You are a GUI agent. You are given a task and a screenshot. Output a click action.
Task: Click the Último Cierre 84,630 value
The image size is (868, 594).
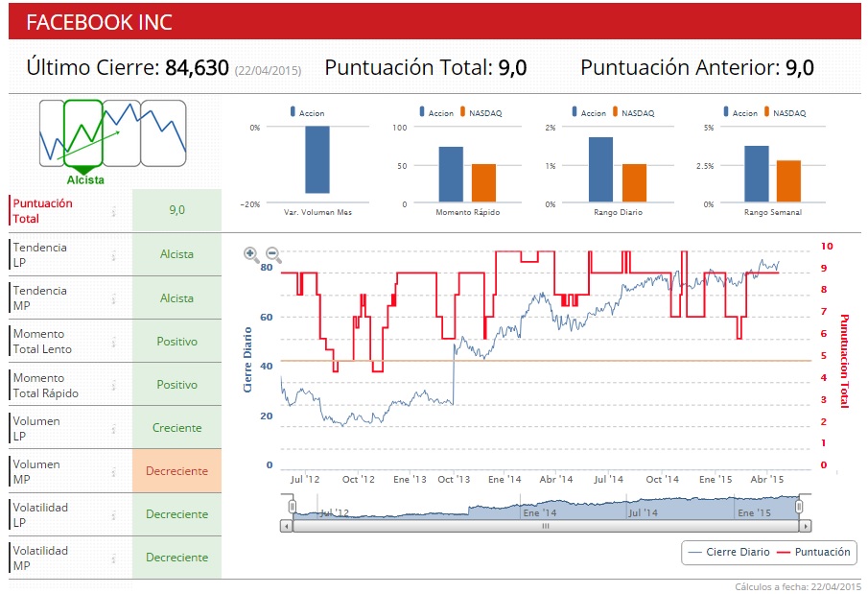197,67
